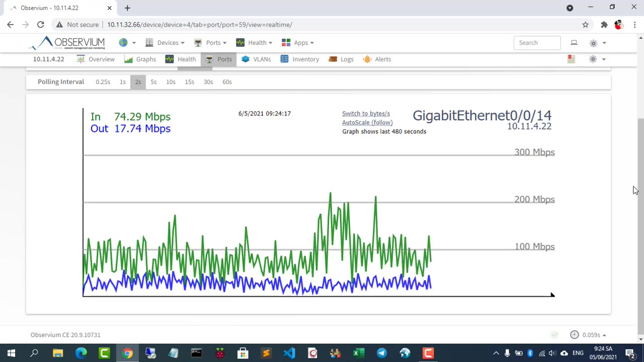Open the VLANs tab

(256, 59)
